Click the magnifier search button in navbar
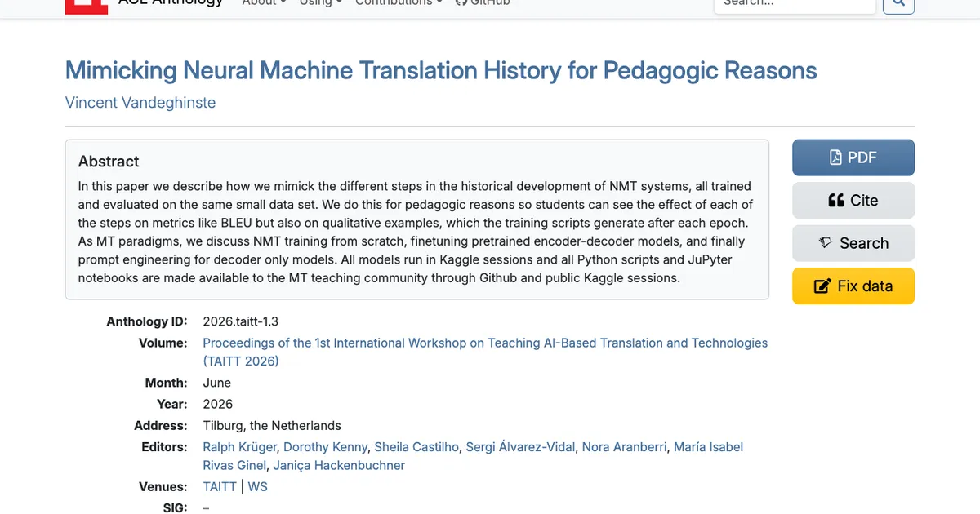980x514 pixels. pos(899,5)
